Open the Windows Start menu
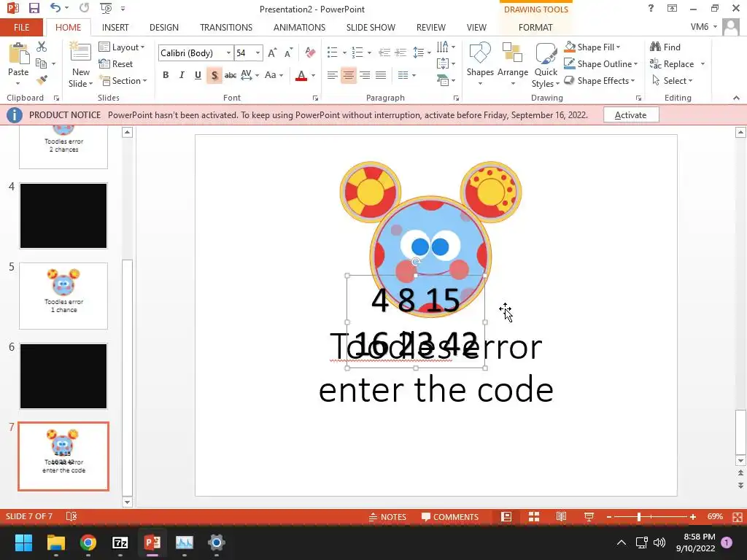This screenshot has width=747, height=560. point(23,542)
